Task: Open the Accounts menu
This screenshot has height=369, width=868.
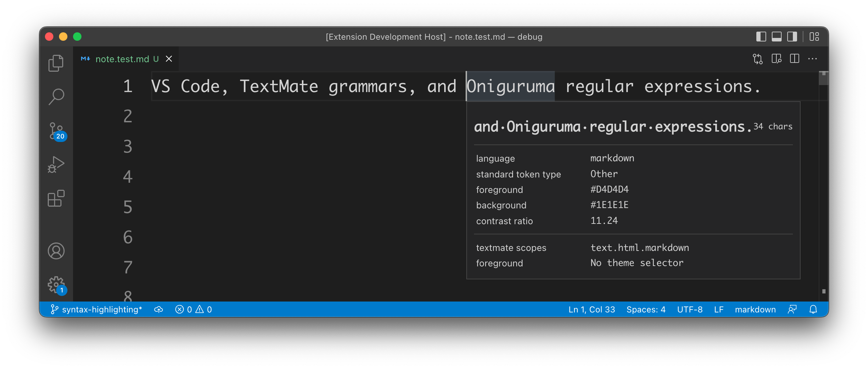Action: (56, 251)
